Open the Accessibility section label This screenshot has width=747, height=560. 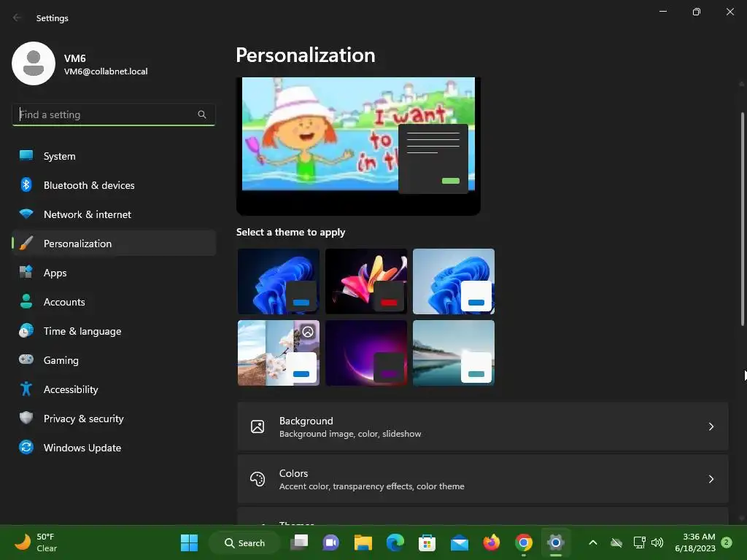(x=71, y=389)
